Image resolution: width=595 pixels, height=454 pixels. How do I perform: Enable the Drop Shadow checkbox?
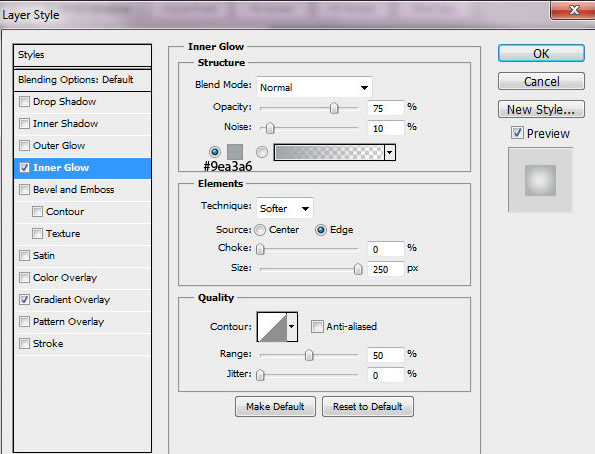click(24, 101)
